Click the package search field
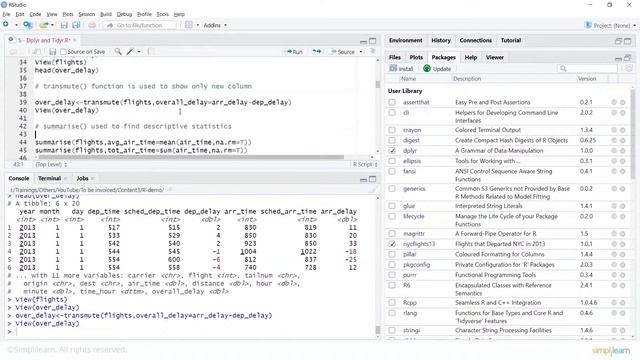 coord(588,69)
